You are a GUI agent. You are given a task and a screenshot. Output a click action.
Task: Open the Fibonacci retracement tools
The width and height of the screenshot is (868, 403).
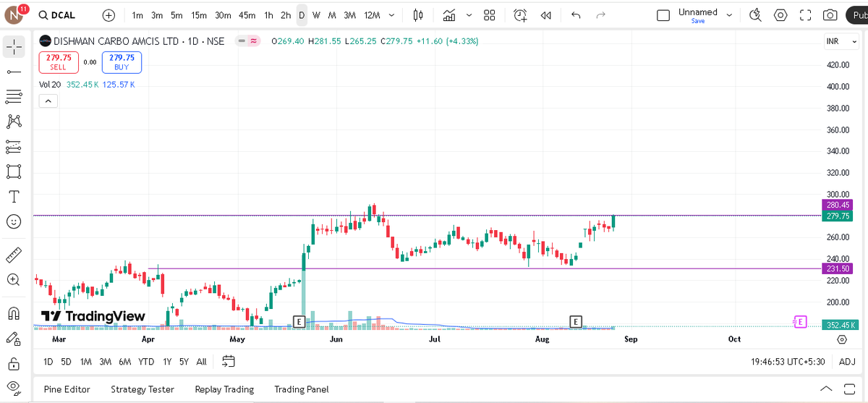coord(14,97)
